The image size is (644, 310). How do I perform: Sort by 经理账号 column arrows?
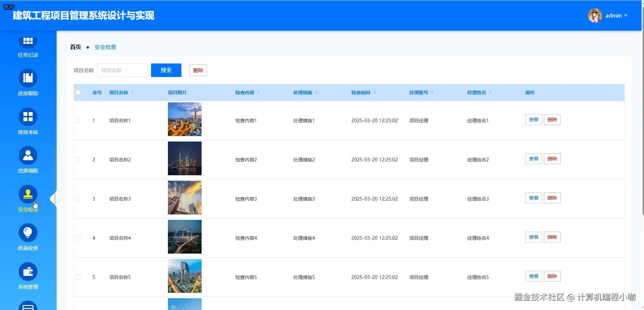point(432,93)
